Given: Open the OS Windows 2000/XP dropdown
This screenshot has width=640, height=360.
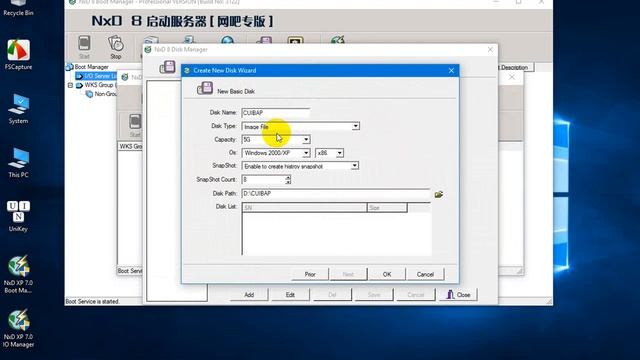Looking at the screenshot, I should pos(306,153).
